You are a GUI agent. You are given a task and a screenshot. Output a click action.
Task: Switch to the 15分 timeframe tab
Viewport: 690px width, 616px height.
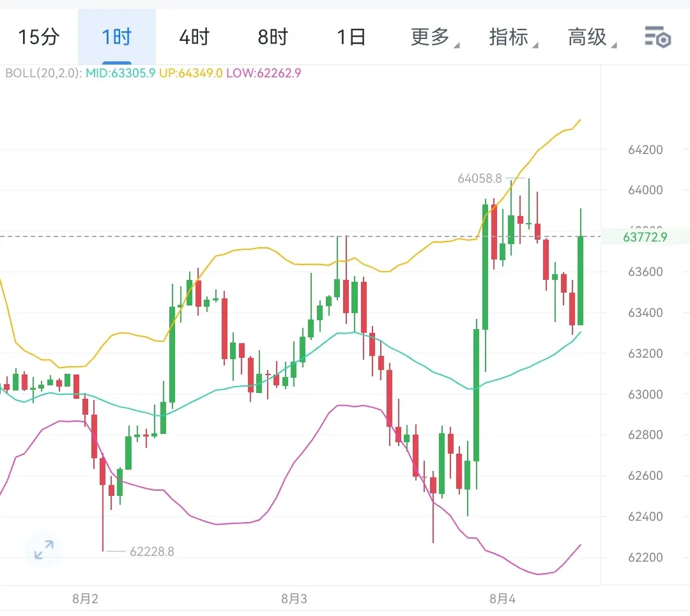[39, 37]
